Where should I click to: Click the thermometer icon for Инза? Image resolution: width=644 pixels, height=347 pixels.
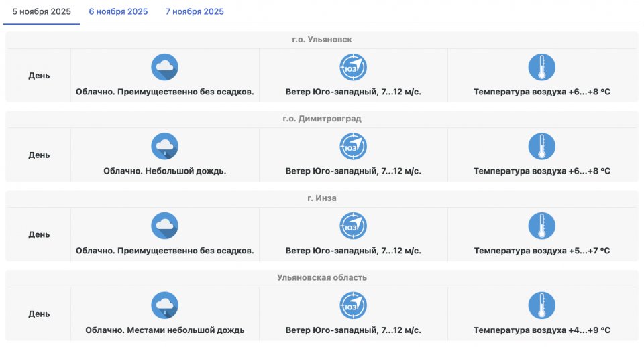click(542, 226)
